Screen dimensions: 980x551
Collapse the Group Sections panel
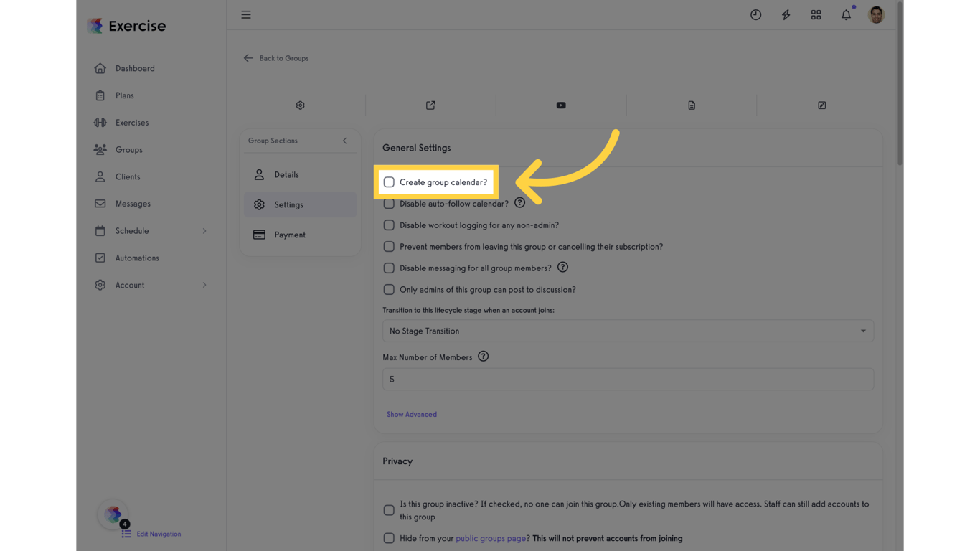coord(344,141)
